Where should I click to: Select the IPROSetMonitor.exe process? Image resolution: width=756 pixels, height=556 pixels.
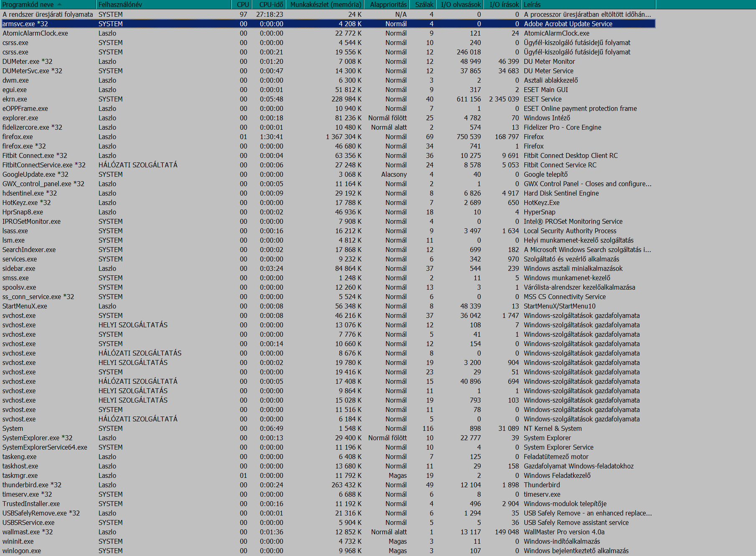pos(328,222)
